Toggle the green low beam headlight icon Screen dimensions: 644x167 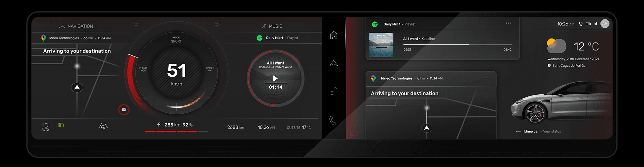(61, 125)
